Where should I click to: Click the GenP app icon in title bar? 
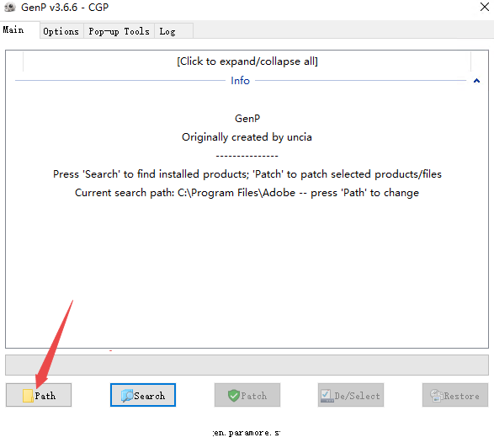pos(10,7)
